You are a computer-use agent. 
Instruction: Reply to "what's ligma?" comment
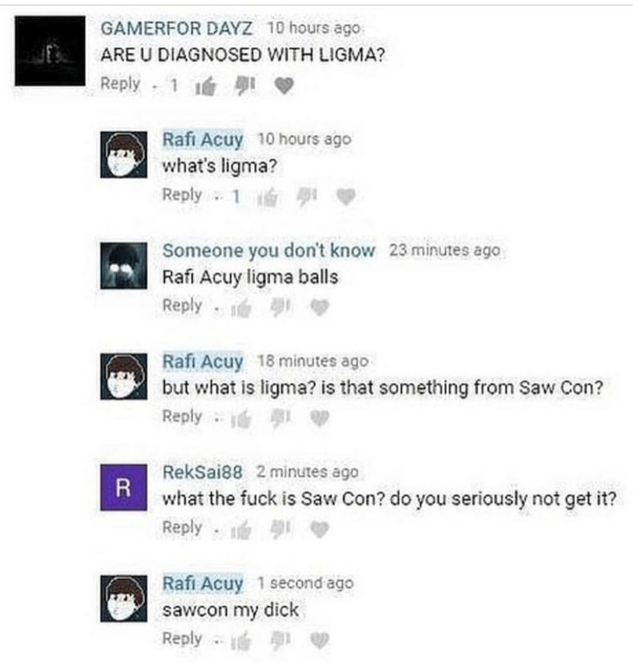point(182,194)
